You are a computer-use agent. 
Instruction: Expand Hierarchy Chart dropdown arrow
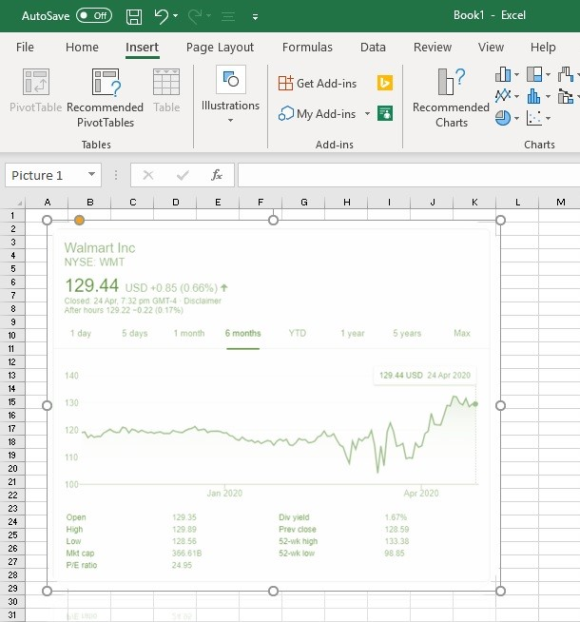pyautogui.click(x=548, y=75)
